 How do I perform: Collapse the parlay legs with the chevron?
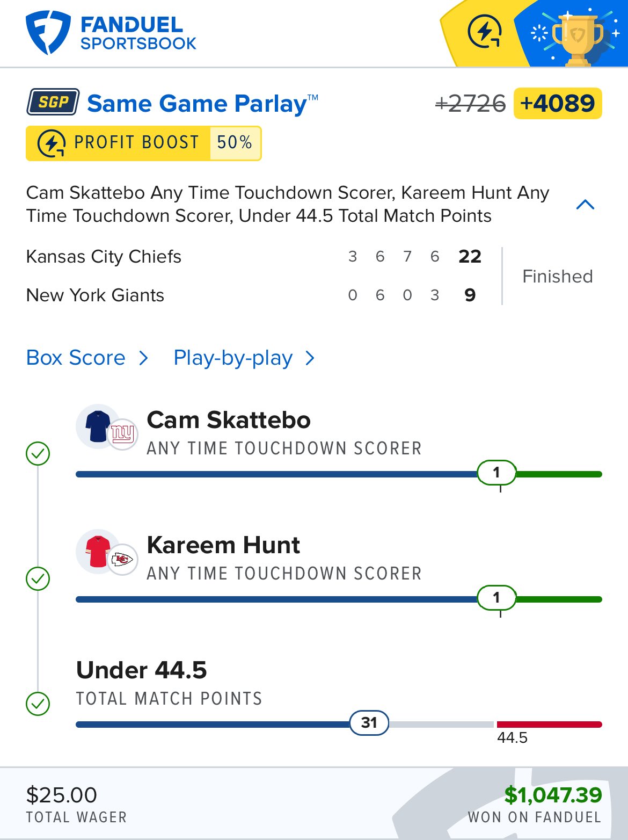pyautogui.click(x=585, y=205)
